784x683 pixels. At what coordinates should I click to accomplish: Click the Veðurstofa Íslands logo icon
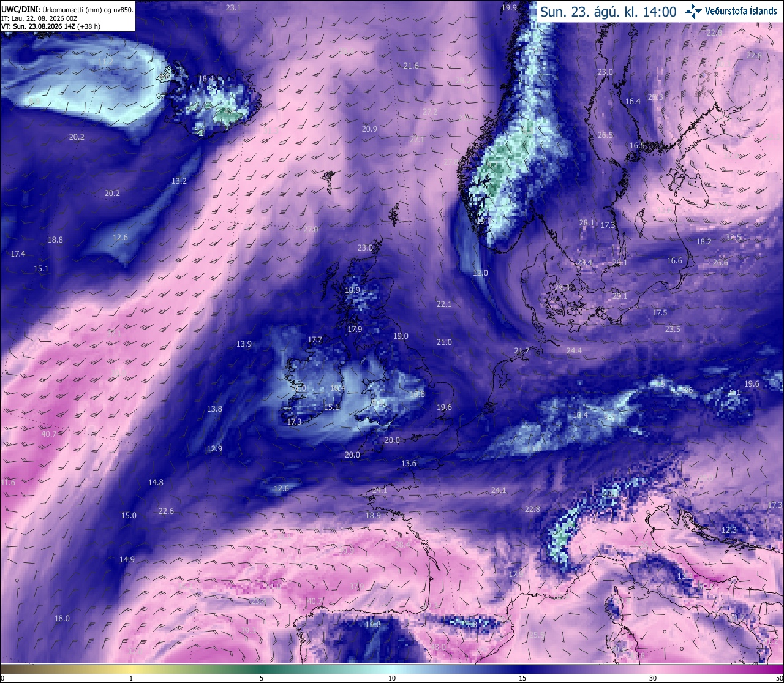693,10
